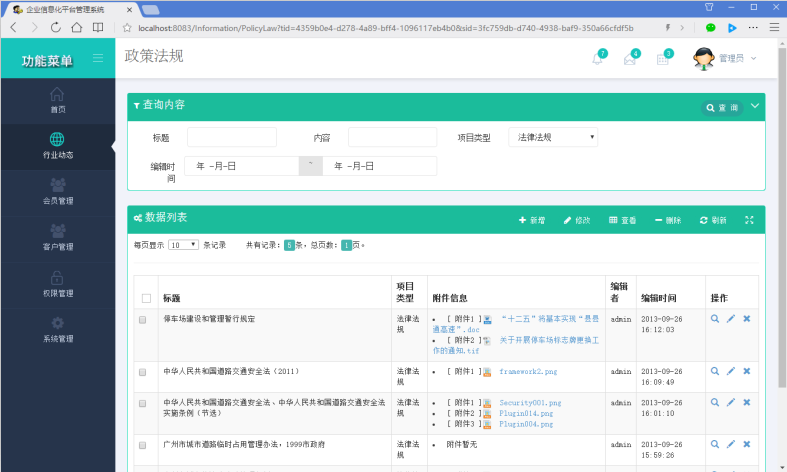
Task: Check the 中华人民共和国道路交通安全法（2011）row checkbox
Action: coord(143,372)
